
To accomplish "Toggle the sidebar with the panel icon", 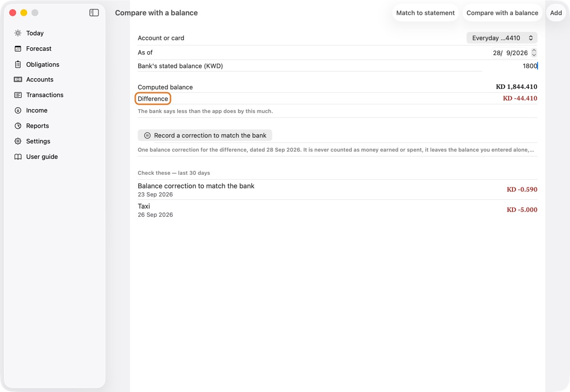I will tap(94, 13).
